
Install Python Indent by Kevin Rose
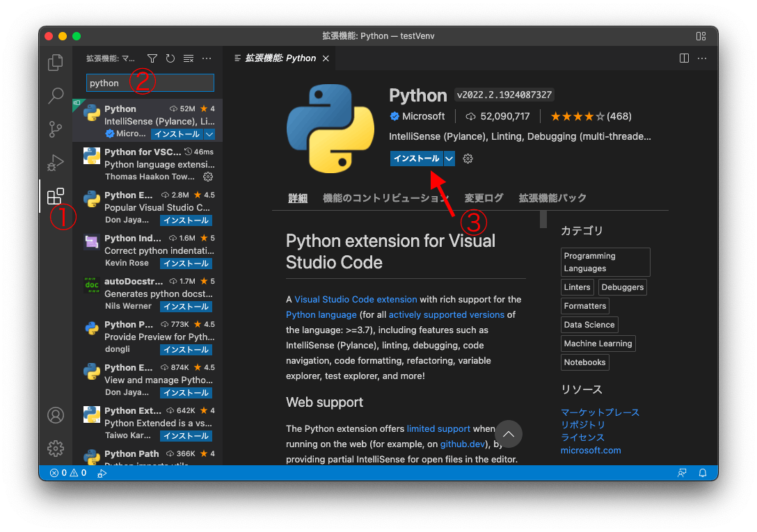tap(186, 264)
